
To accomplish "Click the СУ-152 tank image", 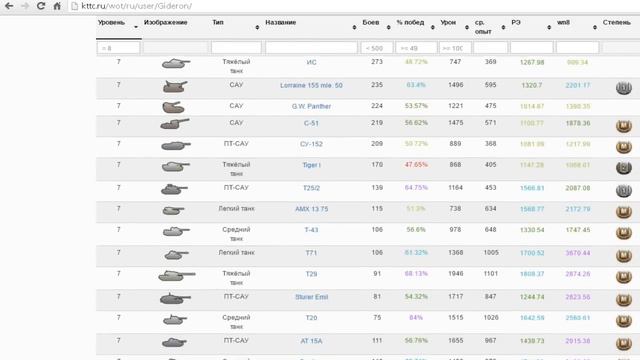I will pos(176,145).
